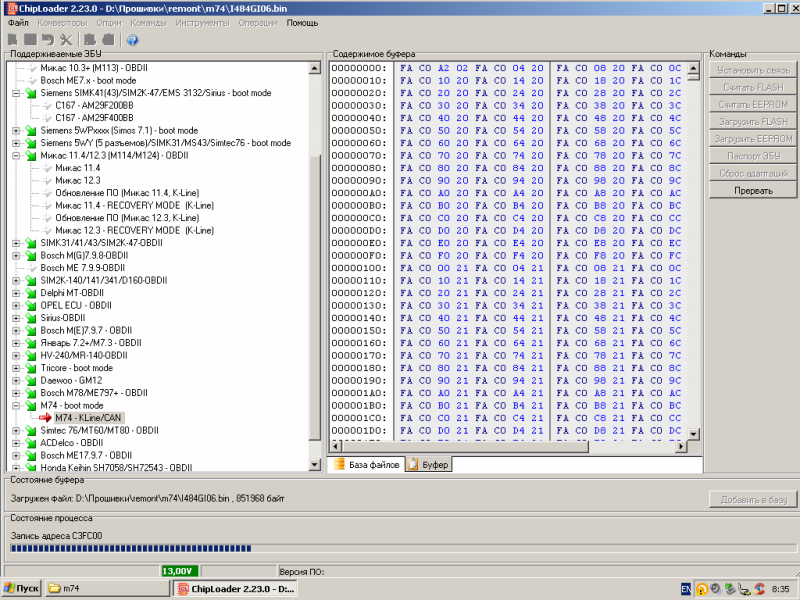Select Микас 11.4 - RECOVERY MODE (K-Line)
The height and width of the screenshot is (600, 800).
coord(135,205)
